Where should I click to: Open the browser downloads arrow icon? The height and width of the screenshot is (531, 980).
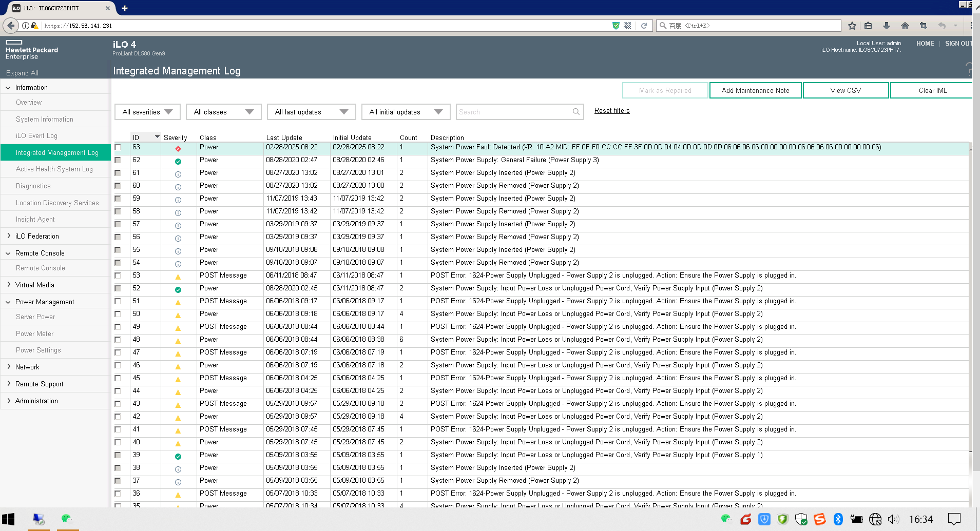886,26
